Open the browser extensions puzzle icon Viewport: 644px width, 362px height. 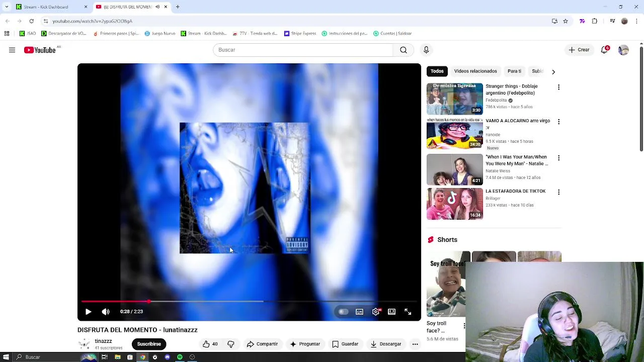pyautogui.click(x=595, y=21)
